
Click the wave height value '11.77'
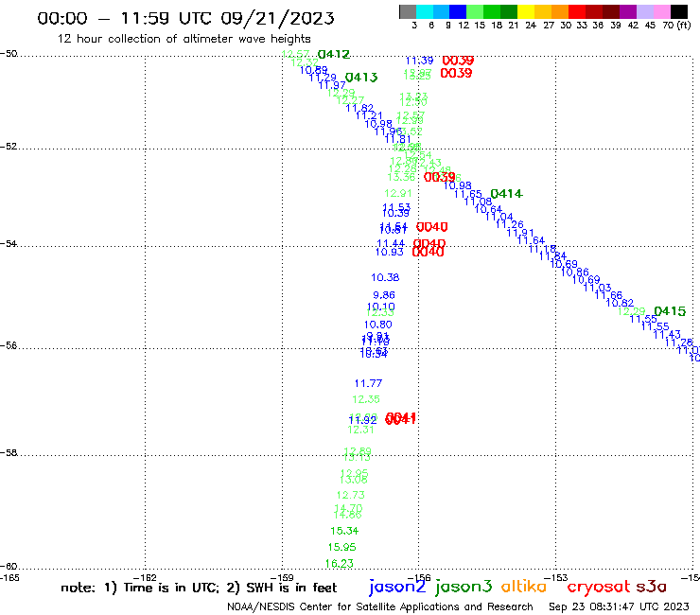pos(368,383)
